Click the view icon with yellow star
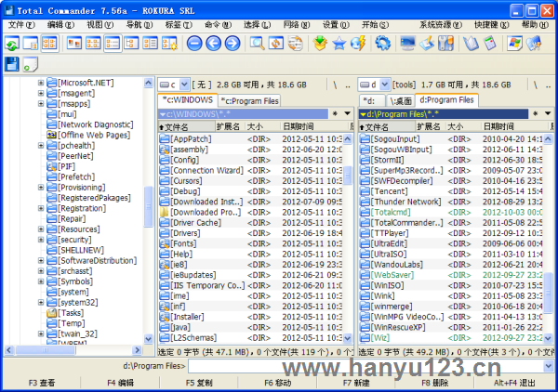 click(169, 44)
